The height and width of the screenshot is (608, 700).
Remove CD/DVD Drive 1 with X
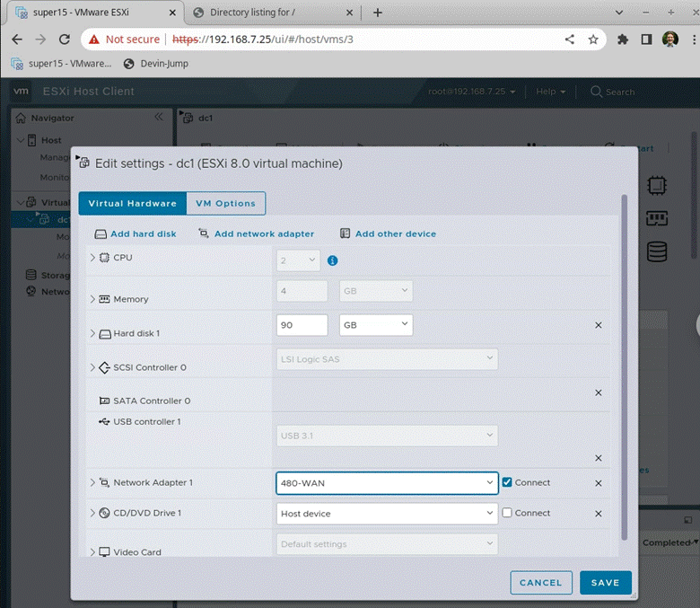[x=599, y=514]
